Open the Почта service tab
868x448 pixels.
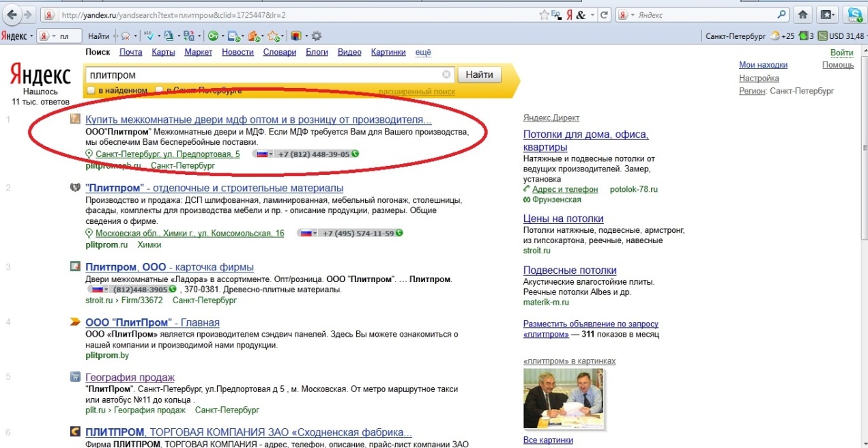[x=130, y=52]
